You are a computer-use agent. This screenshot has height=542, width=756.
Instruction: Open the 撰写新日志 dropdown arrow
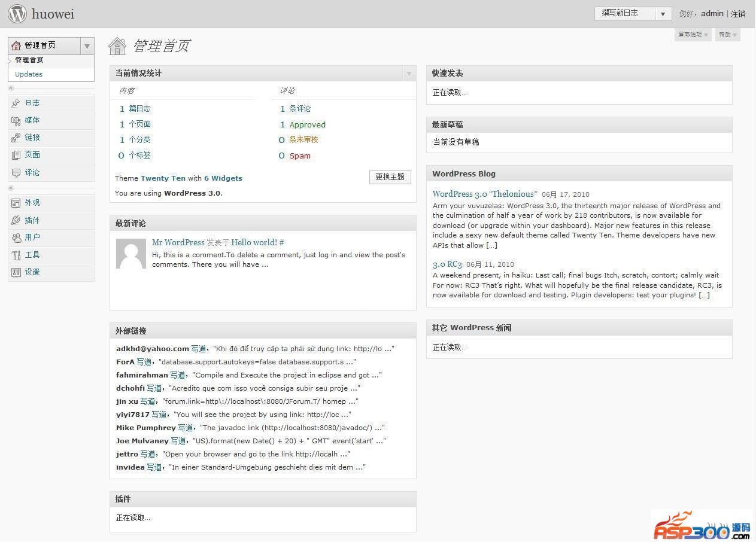point(663,14)
